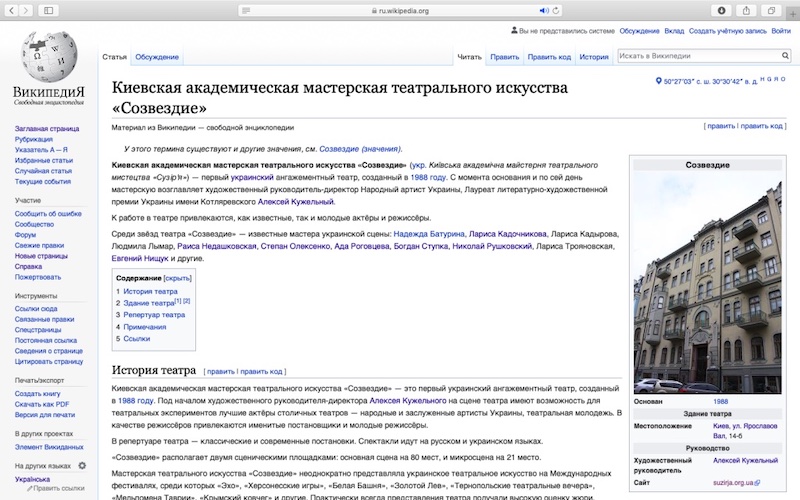Open Версия для печати link
Viewport: 800px width, 500px height.
pos(45,415)
